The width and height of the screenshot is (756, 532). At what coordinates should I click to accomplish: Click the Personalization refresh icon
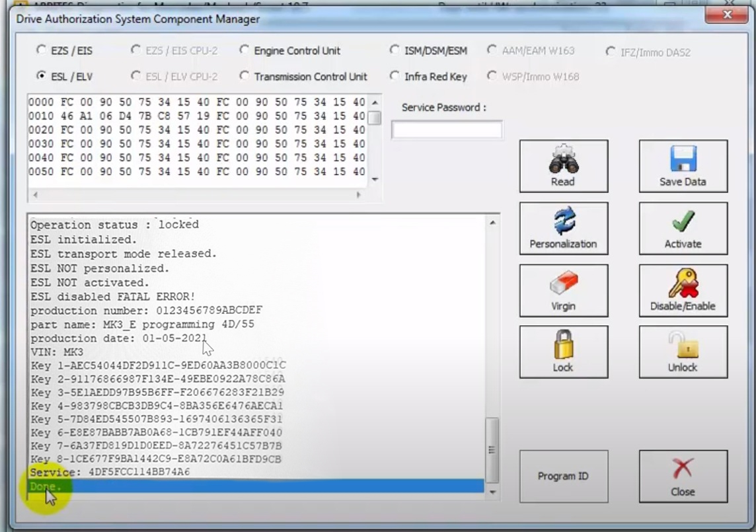point(563,223)
